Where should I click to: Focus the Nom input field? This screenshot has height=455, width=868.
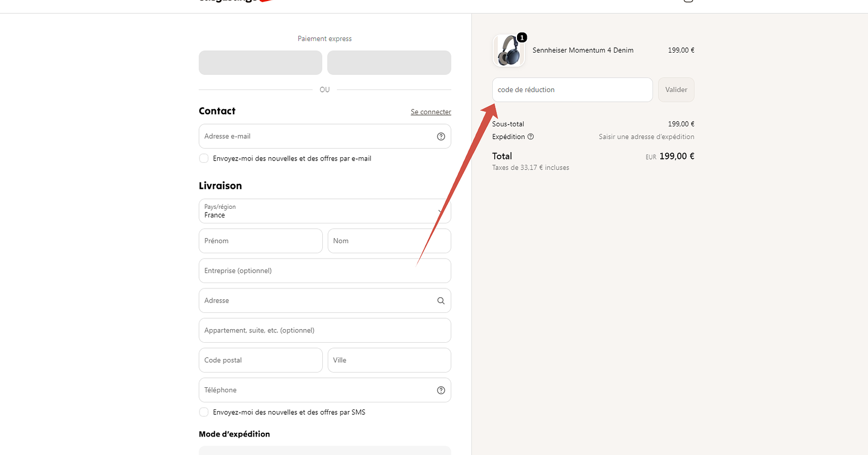390,241
